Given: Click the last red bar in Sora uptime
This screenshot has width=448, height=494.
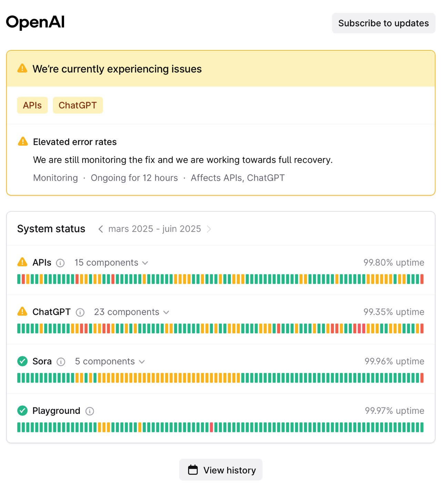Looking at the screenshot, I should [422, 378].
